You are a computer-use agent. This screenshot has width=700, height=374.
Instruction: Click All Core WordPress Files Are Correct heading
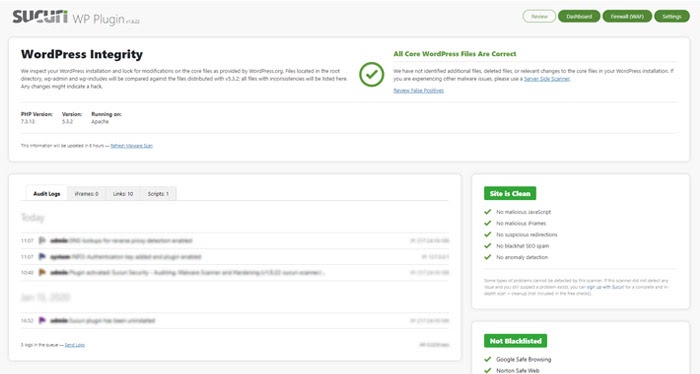454,54
